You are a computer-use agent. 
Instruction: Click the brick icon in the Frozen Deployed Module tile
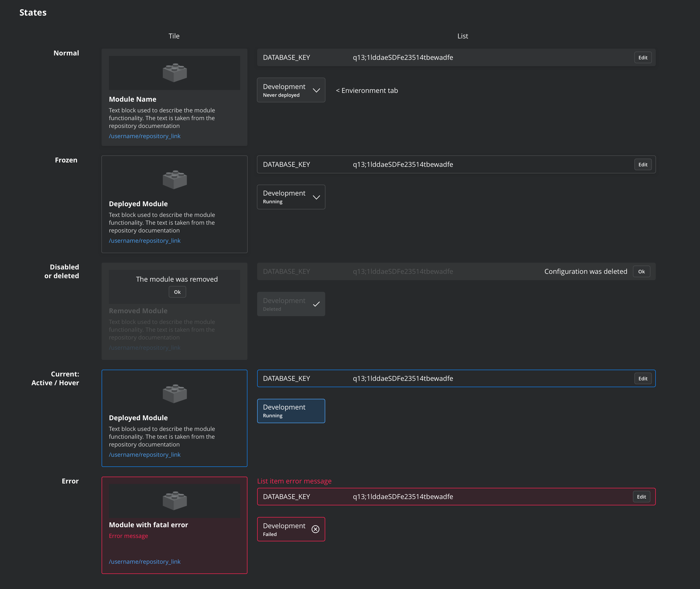174,179
